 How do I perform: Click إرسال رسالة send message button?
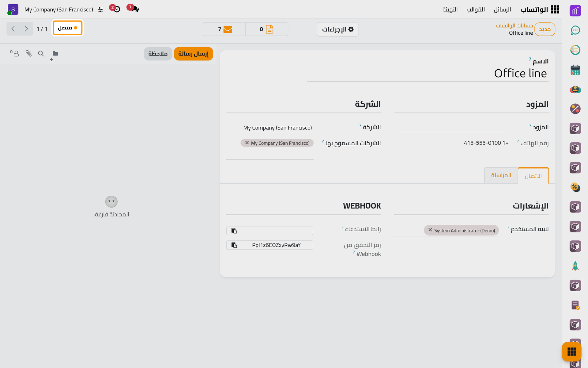tap(193, 54)
